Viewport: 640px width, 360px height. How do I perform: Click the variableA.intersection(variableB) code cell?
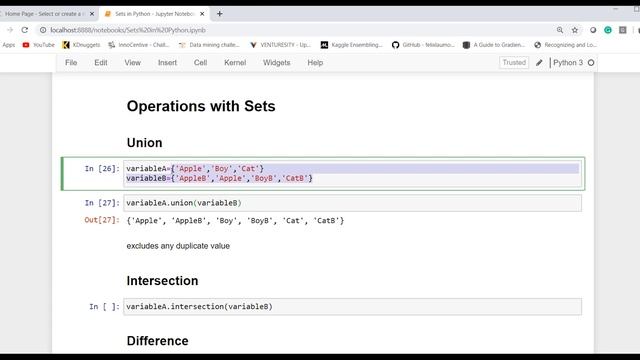point(353,307)
